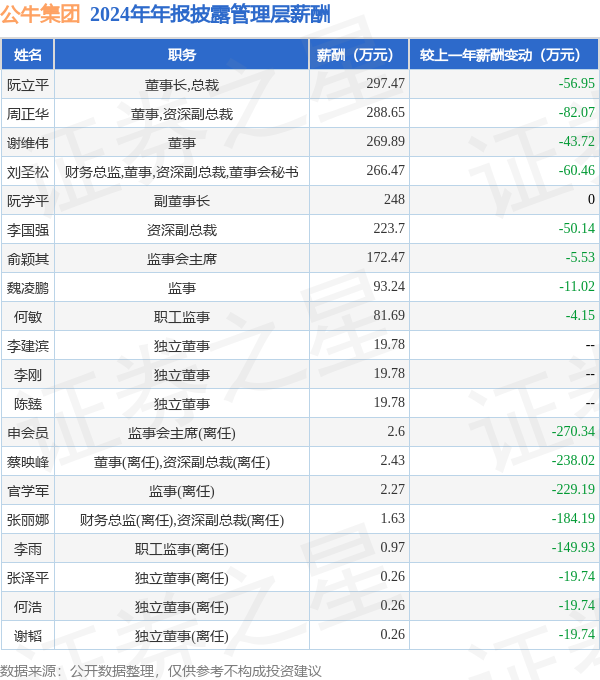Click the salary value 248
The height and width of the screenshot is (680, 600).
[394, 199]
